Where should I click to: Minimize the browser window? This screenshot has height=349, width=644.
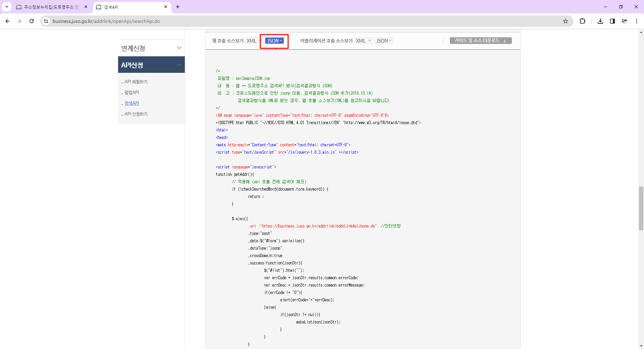pos(605,7)
